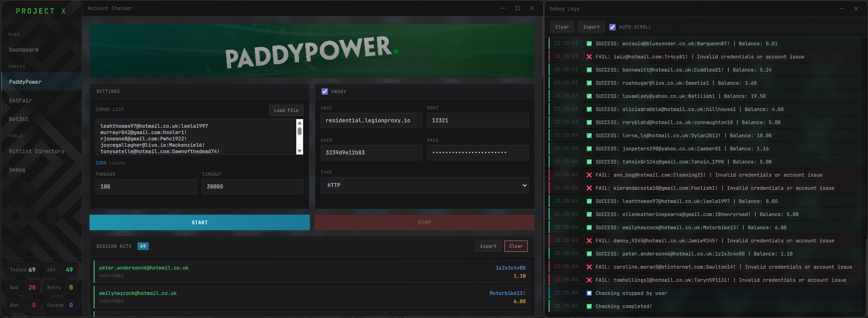The height and width of the screenshot is (318, 868).
Task: Click the success icon on the Balance: 4.00 log row
Action: 589,110
